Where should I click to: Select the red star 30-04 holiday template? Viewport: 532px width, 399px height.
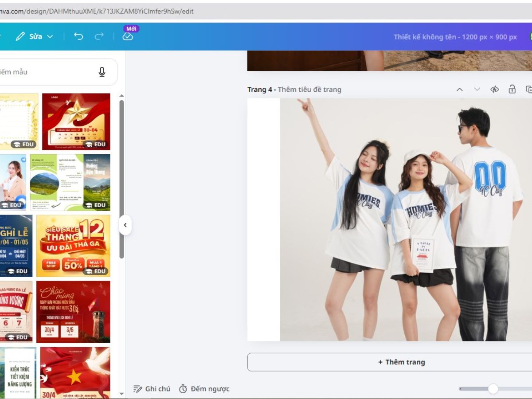(76, 121)
